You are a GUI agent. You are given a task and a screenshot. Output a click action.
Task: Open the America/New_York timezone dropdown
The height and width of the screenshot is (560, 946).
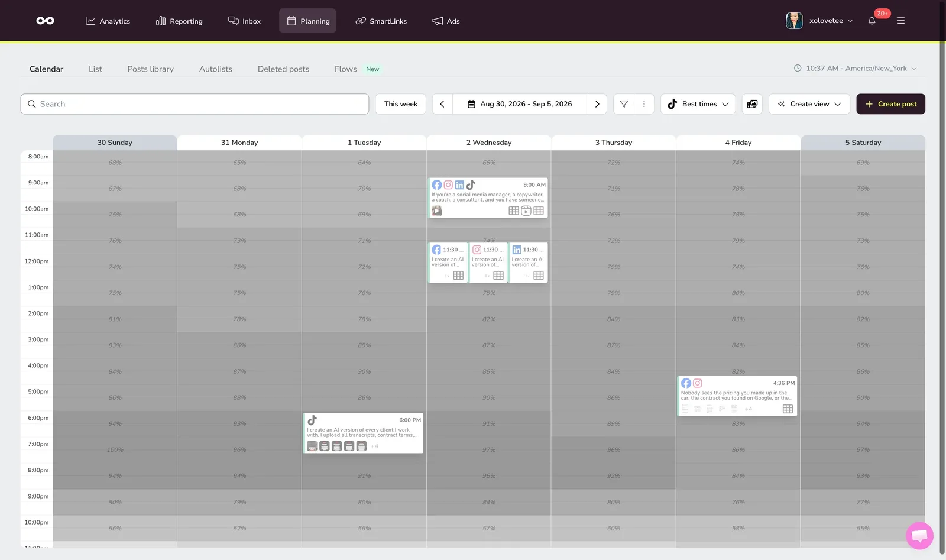pos(861,69)
